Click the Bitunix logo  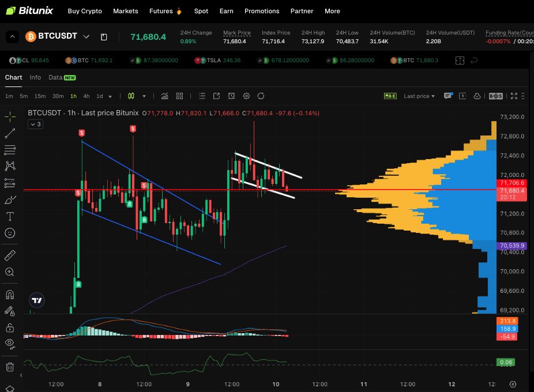[29, 11]
